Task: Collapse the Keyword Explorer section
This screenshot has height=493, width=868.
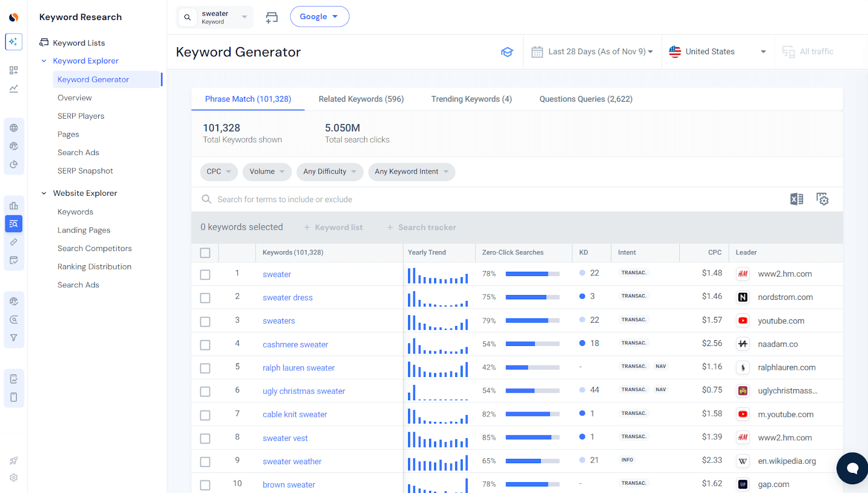Action: pos(44,61)
